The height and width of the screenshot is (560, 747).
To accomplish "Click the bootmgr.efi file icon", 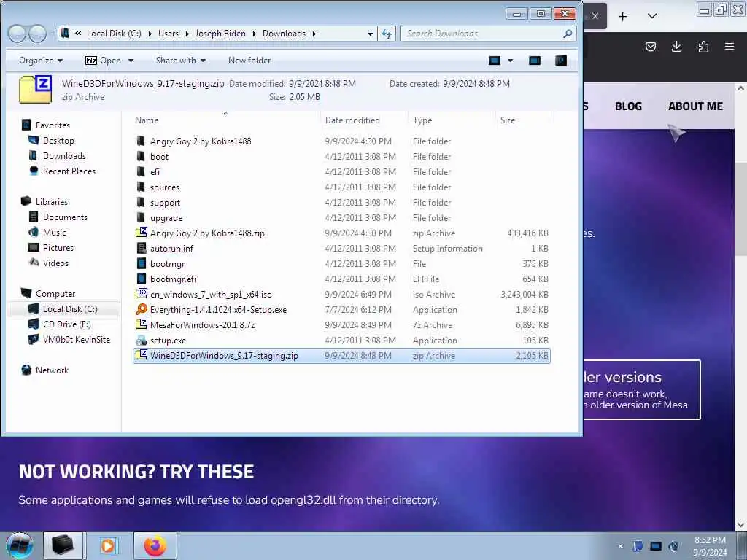I will tap(142, 279).
